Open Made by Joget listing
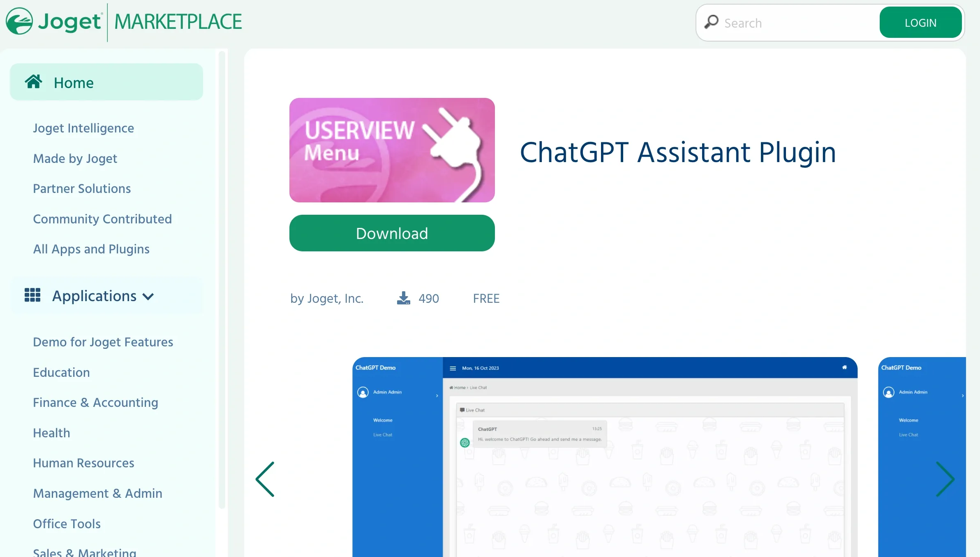Screen dimensions: 980x557 coord(75,158)
